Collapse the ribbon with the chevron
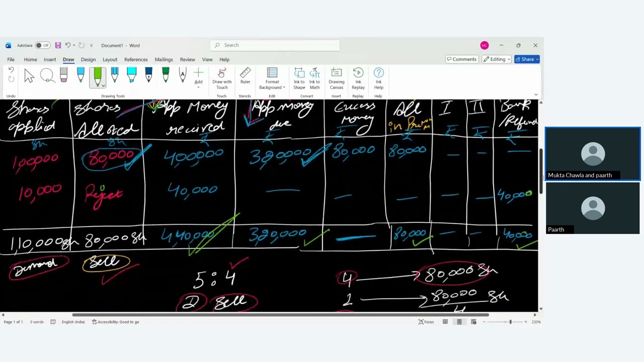Screen dimensions: 644x362 click(x=536, y=95)
